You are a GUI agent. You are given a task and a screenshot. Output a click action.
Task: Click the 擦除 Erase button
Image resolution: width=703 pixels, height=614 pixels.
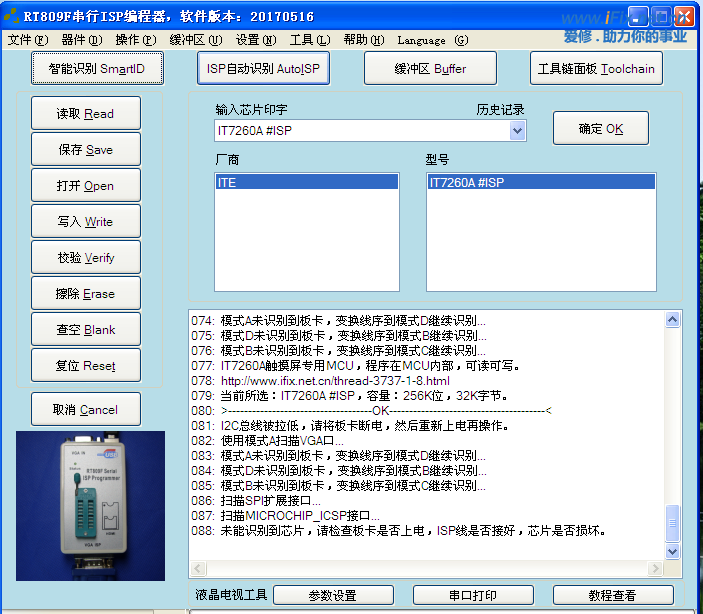[86, 293]
